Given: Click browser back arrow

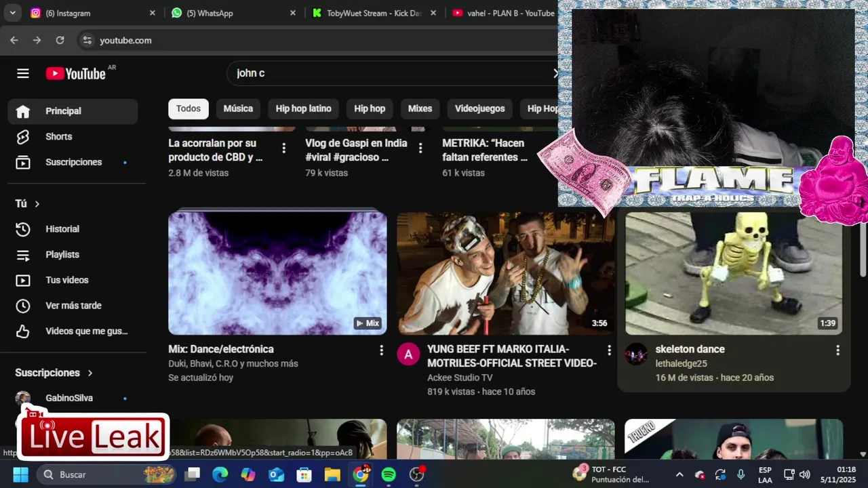Looking at the screenshot, I should point(14,40).
